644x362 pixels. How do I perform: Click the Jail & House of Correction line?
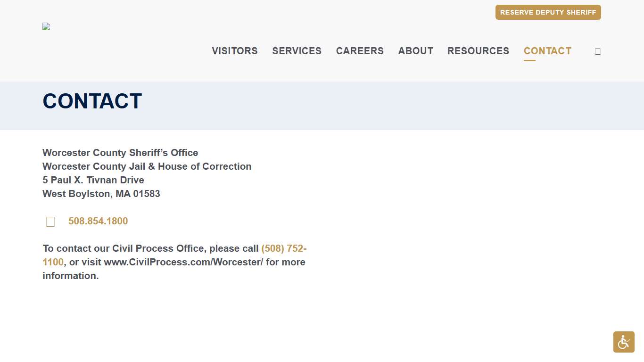[147, 166]
